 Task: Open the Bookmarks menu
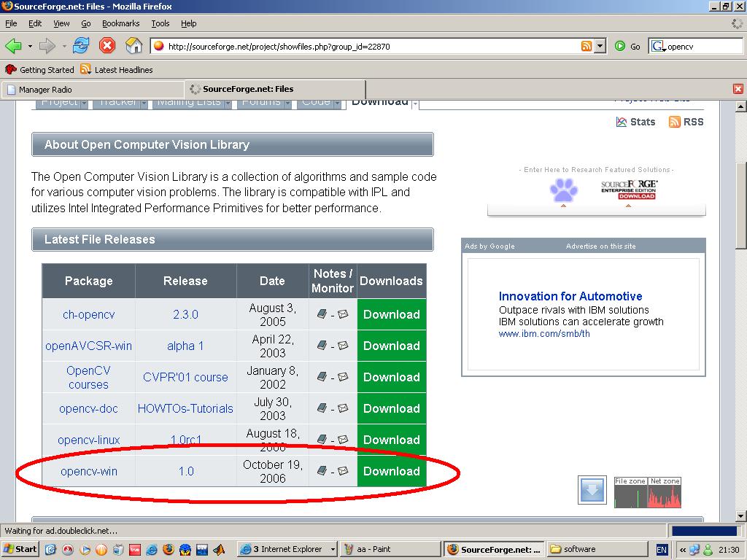coord(120,23)
